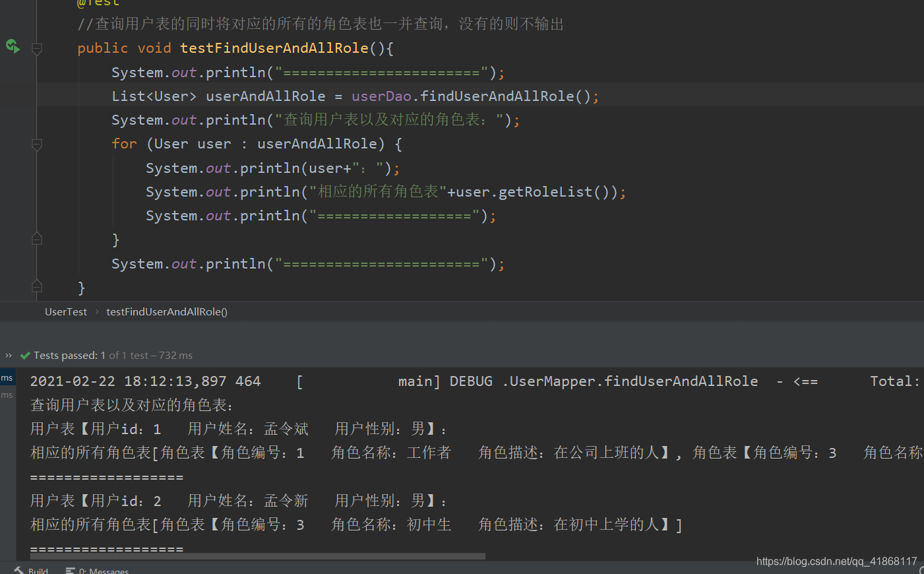Image resolution: width=924 pixels, height=574 pixels.
Task: Click the Chinese comment line above the method
Action: [x=321, y=24]
